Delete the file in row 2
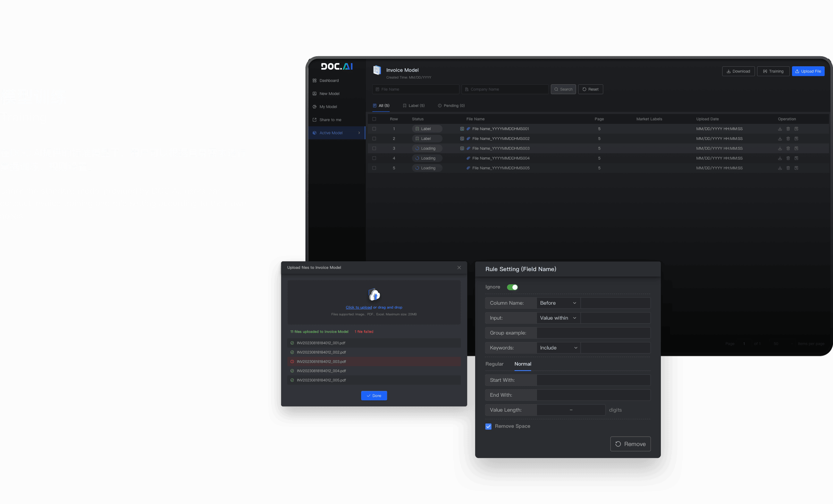 click(x=788, y=138)
